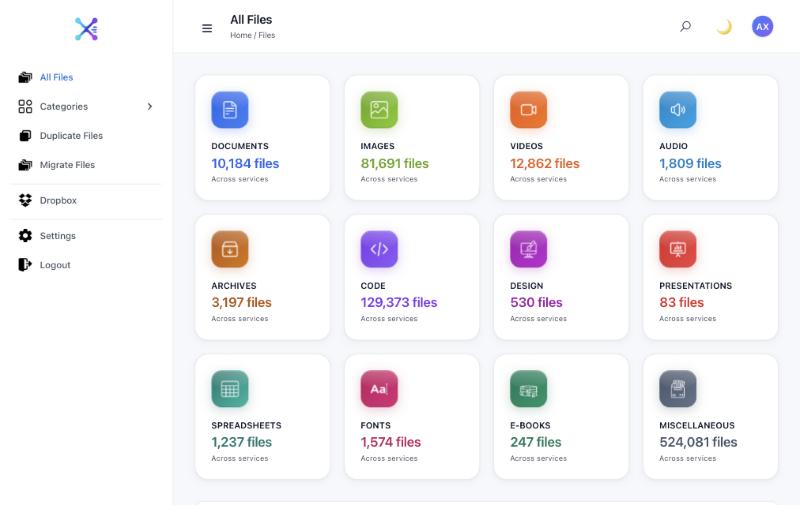Toggle the hamburger menu button
This screenshot has height=505, width=800.
point(207,29)
